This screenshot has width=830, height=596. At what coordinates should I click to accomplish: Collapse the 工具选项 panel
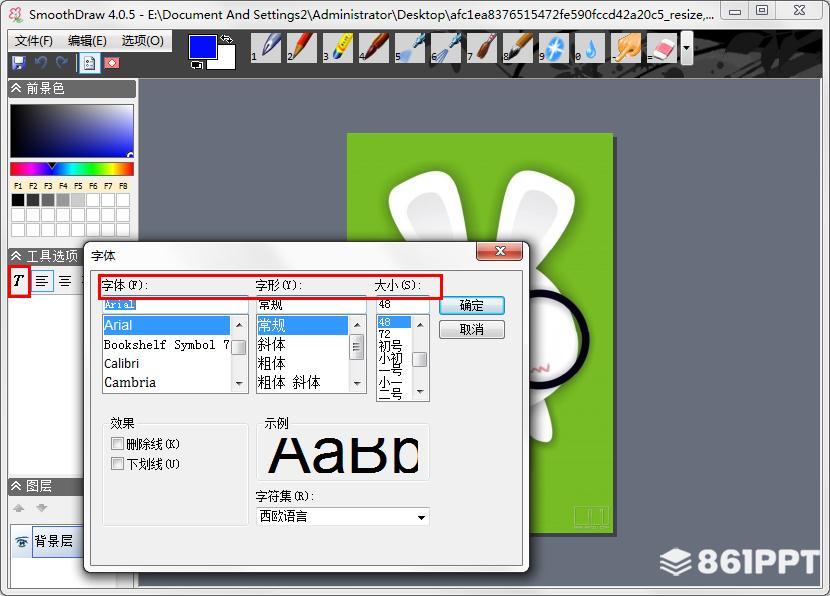16,257
